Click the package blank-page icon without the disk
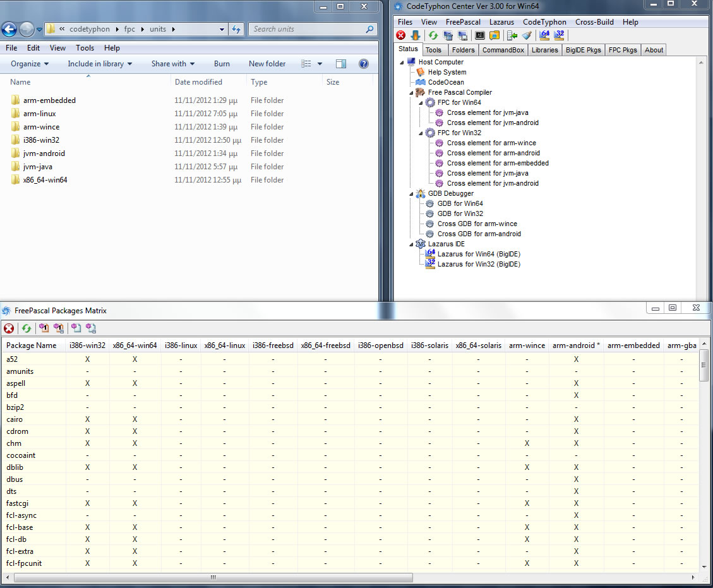The height and width of the screenshot is (588, 713). 76,328
